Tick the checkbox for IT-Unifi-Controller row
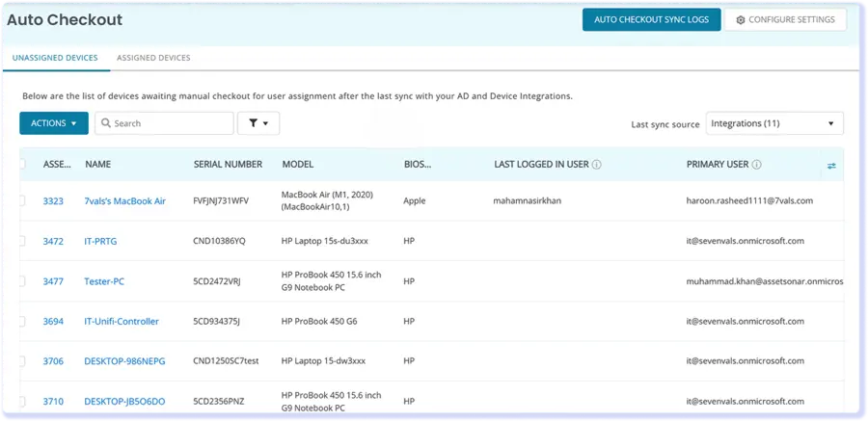 pyautogui.click(x=22, y=322)
